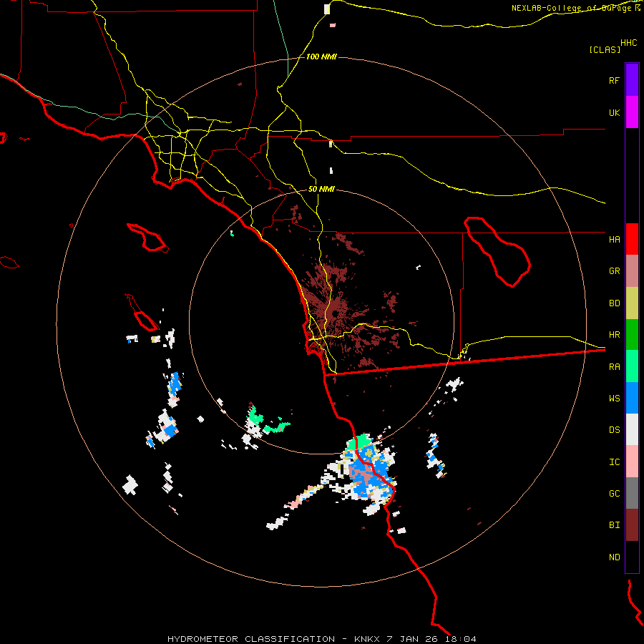Click the [CLAS] units label

pos(605,50)
